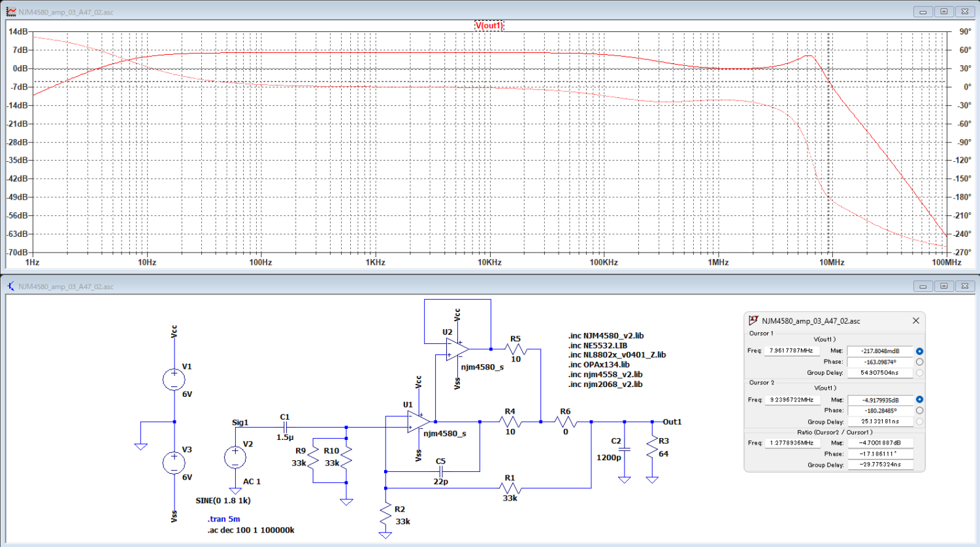The width and height of the screenshot is (980, 547).
Task: Click the R1 33k feedback resistor
Action: (510, 488)
